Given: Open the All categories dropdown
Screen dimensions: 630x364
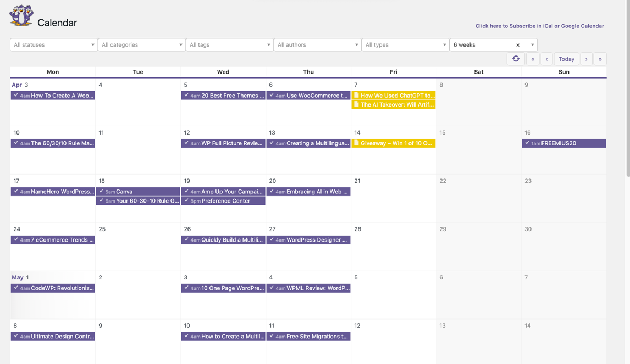Looking at the screenshot, I should point(141,44).
